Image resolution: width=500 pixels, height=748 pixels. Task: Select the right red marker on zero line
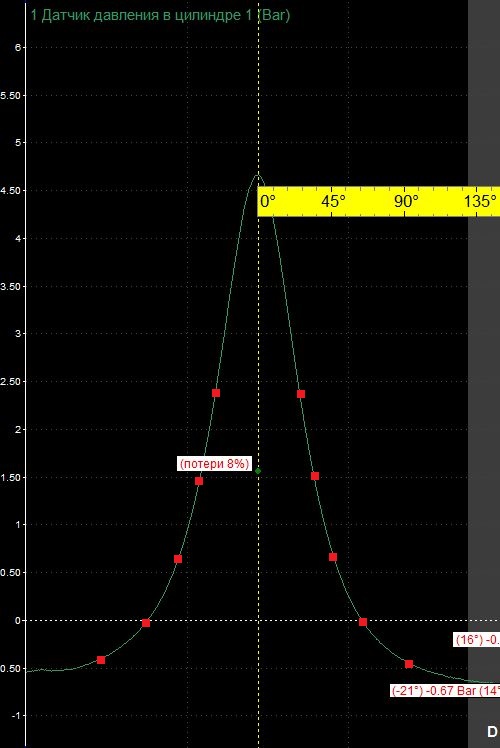point(363,622)
